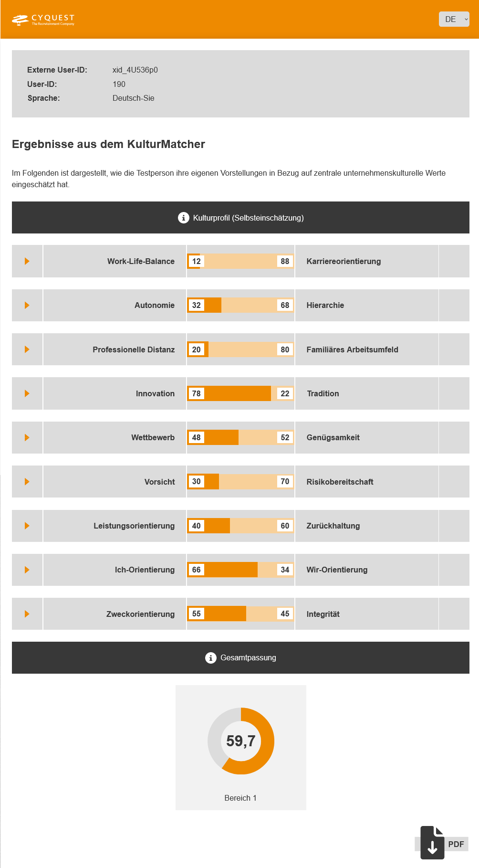Expand the Professionelle Distanz row arrow
This screenshot has height=868, width=479.
click(x=27, y=349)
